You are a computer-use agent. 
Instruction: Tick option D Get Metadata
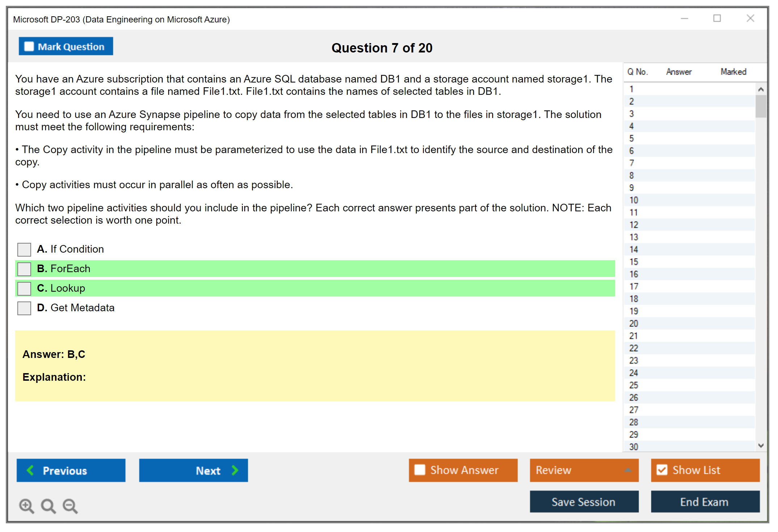(24, 308)
